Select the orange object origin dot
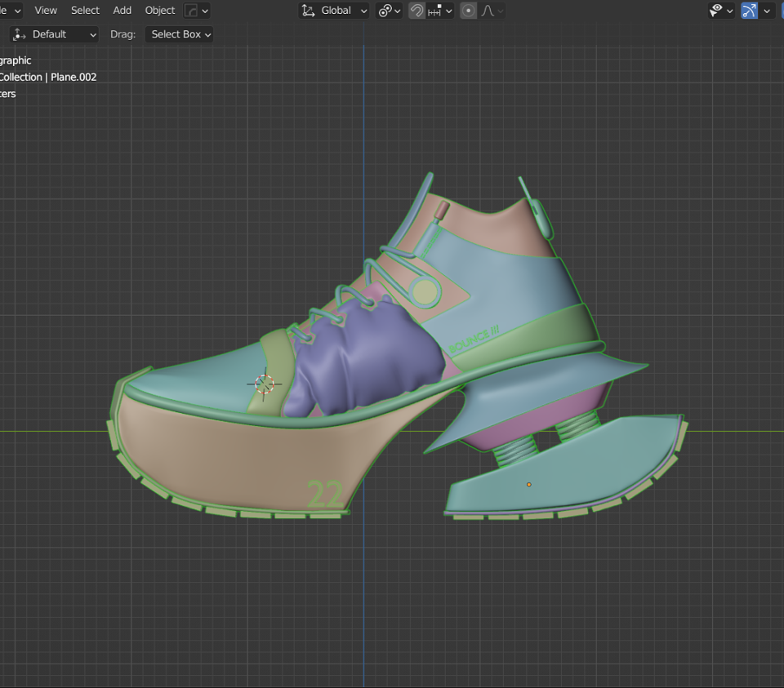This screenshot has height=688, width=784. click(529, 485)
